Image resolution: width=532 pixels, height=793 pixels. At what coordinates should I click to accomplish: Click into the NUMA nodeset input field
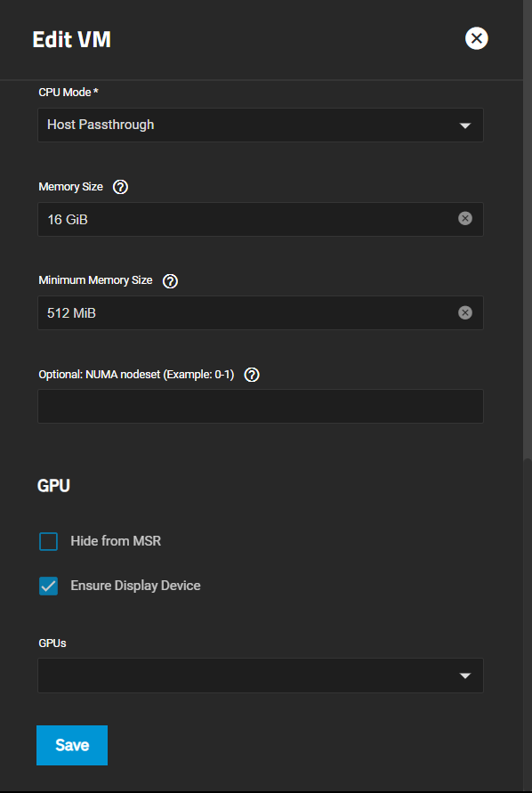click(261, 406)
